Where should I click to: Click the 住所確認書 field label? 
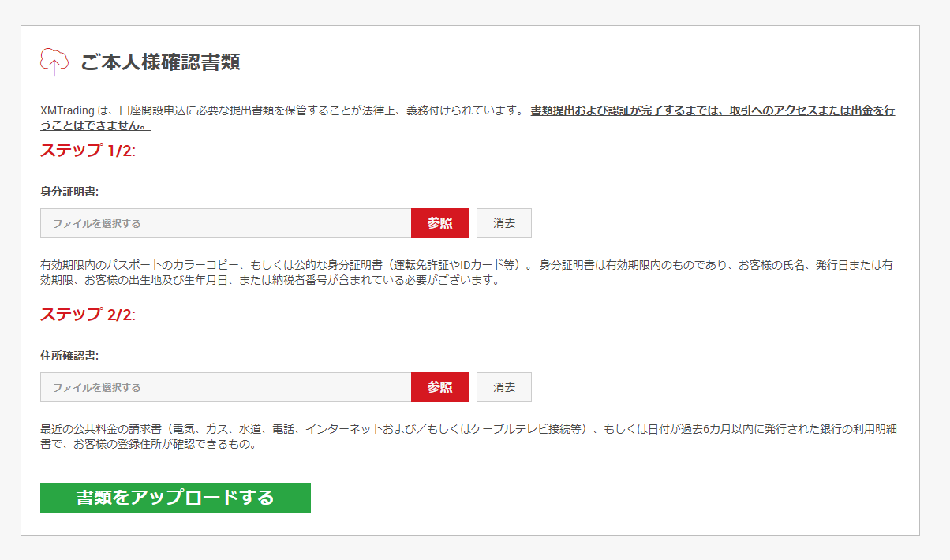(x=69, y=356)
